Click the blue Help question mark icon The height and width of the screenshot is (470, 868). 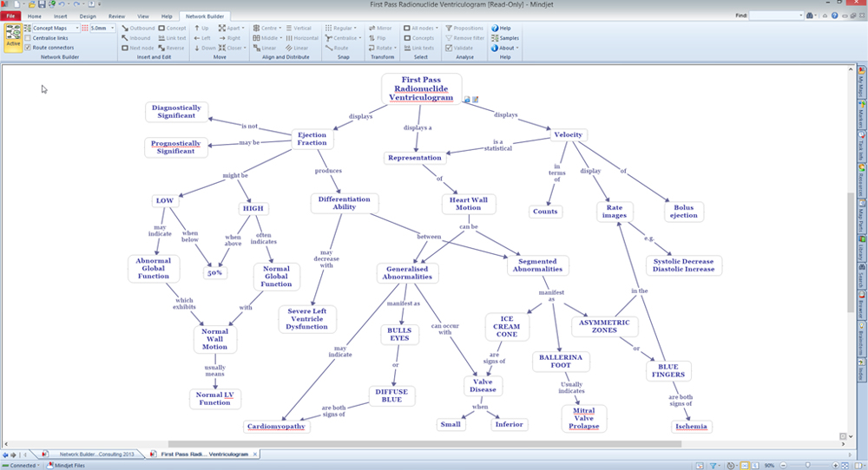tap(834, 16)
